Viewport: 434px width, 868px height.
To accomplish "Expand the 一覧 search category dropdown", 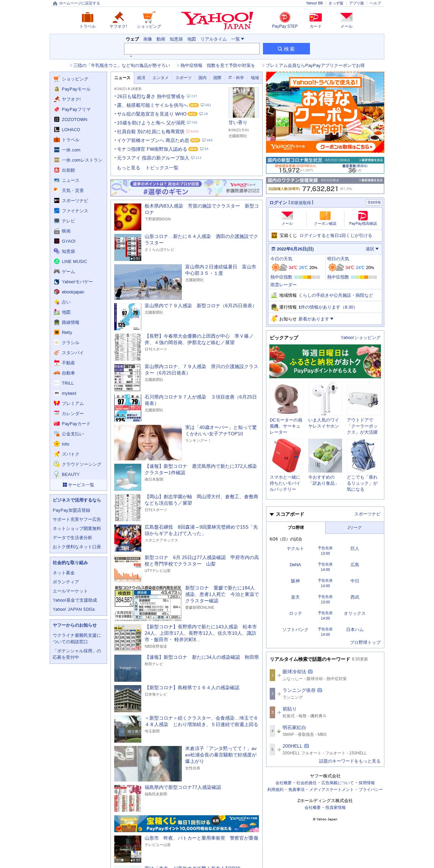I will click(x=238, y=39).
